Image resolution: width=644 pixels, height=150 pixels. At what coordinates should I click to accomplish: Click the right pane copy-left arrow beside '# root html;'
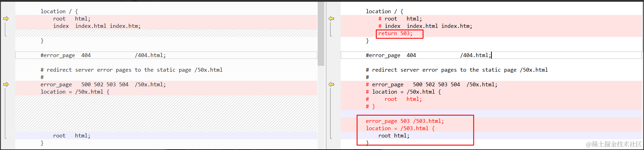331,19
